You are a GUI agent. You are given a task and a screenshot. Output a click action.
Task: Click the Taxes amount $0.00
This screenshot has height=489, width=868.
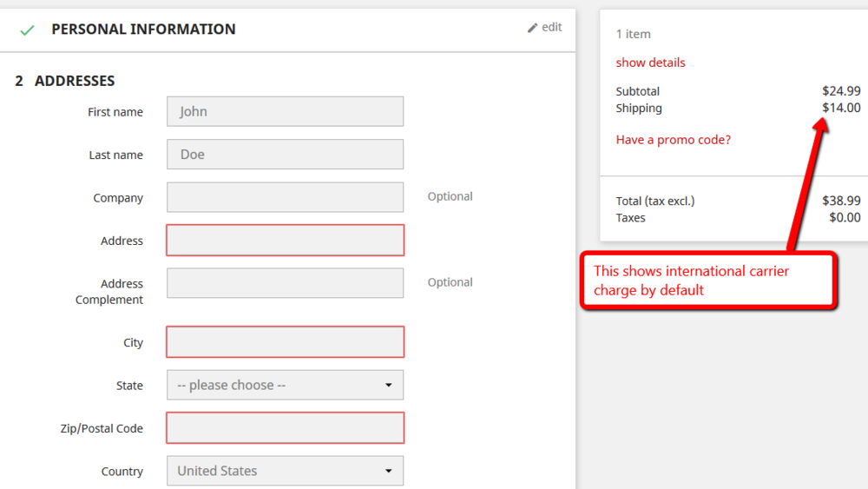(845, 217)
